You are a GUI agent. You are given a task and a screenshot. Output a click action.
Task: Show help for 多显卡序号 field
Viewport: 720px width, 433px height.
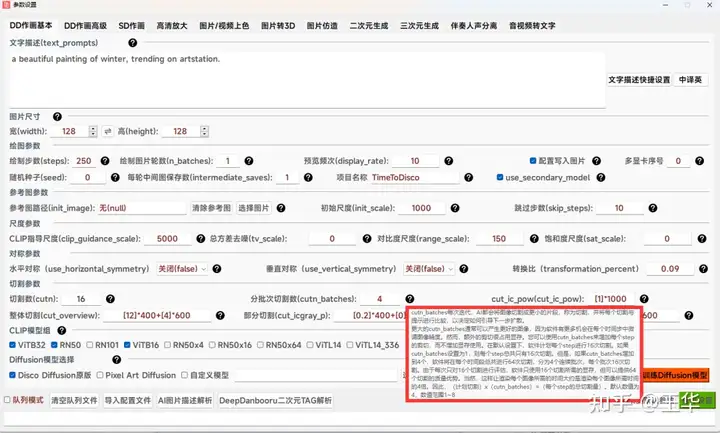pos(699,161)
